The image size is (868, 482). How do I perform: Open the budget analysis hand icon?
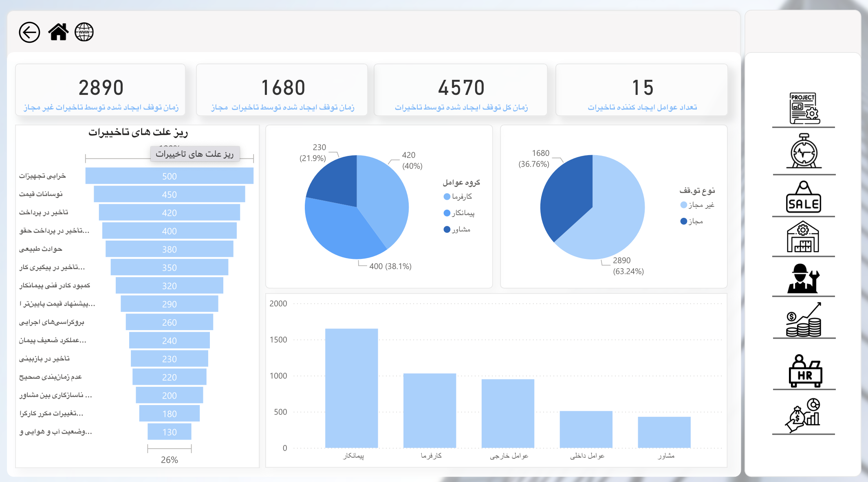pos(803,415)
